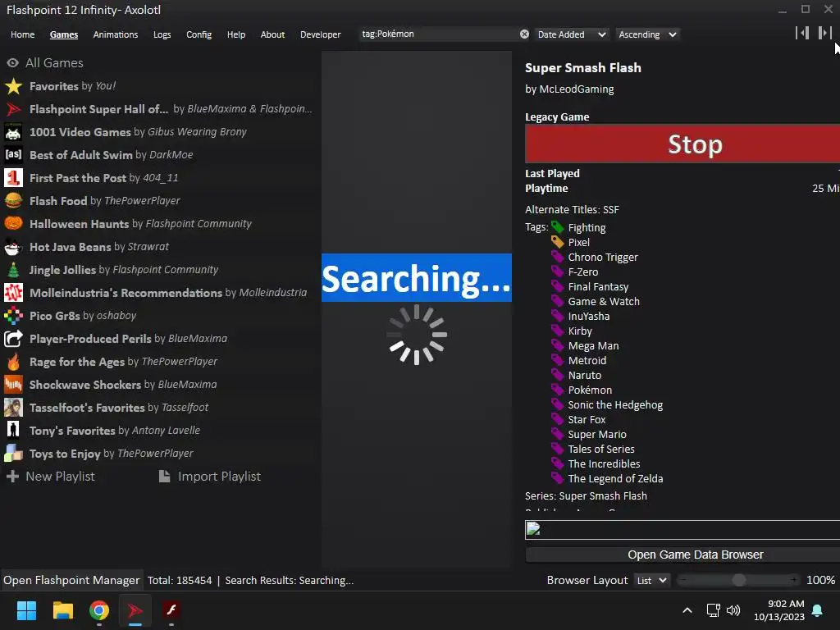This screenshot has height=630, width=840.
Task: Open Google Chrome from the taskbar
Action: click(99, 610)
